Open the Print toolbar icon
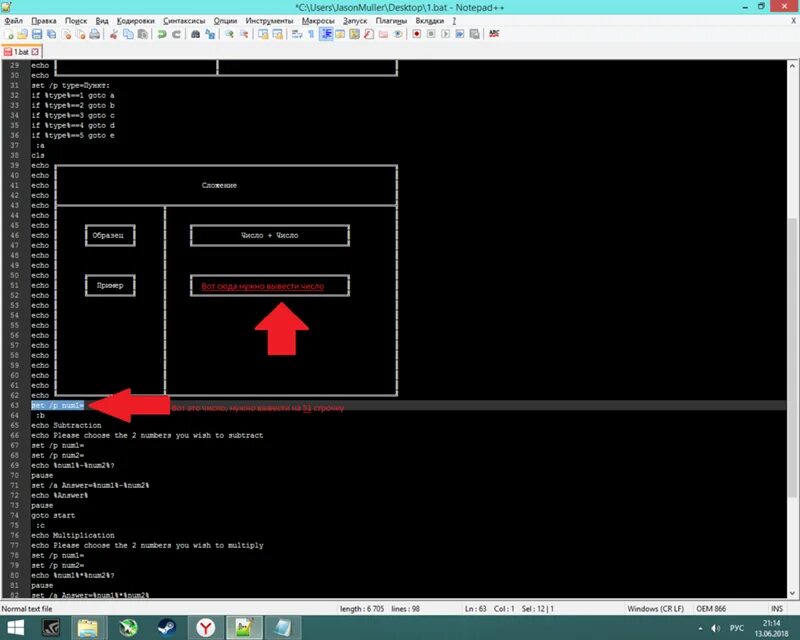 pos(92,35)
